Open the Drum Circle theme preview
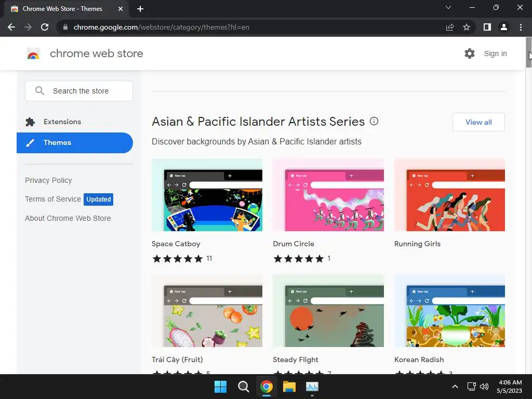 (328, 195)
